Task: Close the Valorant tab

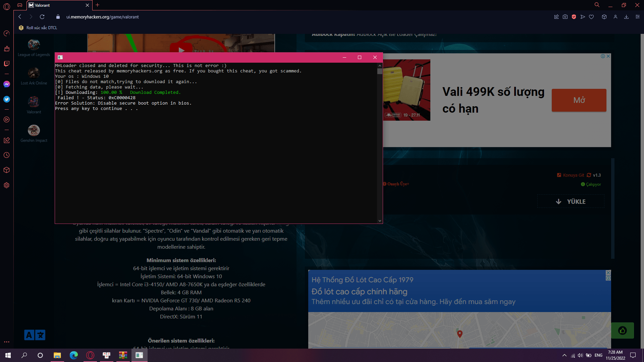Action: pos(87,5)
